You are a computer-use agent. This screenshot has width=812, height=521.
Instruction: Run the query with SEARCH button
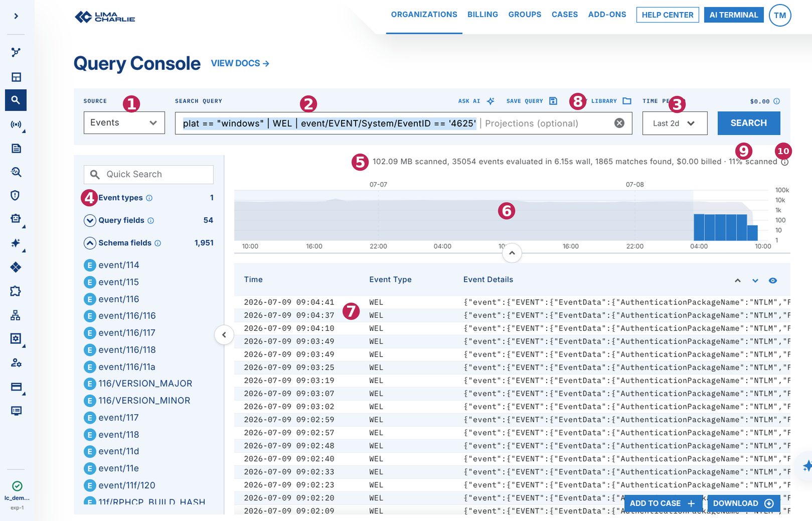point(749,123)
